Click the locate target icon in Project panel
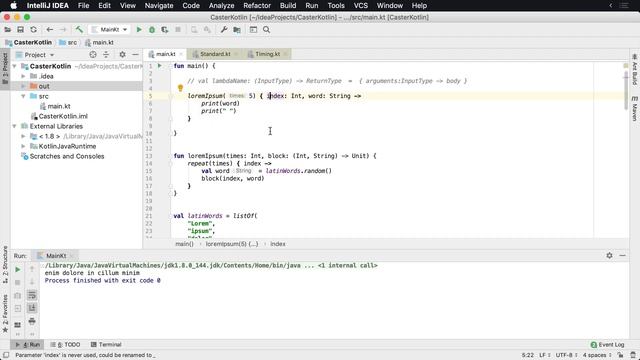640x360 pixels. pos(93,55)
